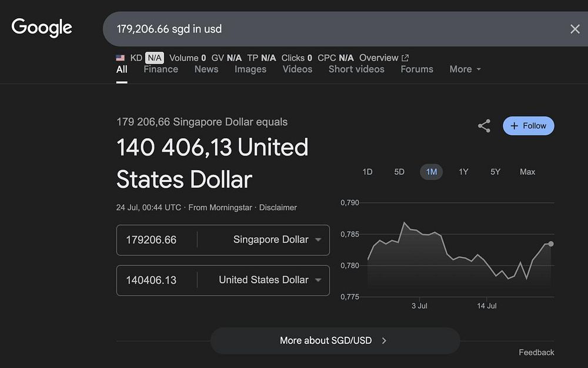This screenshot has width=588, height=368.
Task: Select the All search tab
Action: (122, 69)
